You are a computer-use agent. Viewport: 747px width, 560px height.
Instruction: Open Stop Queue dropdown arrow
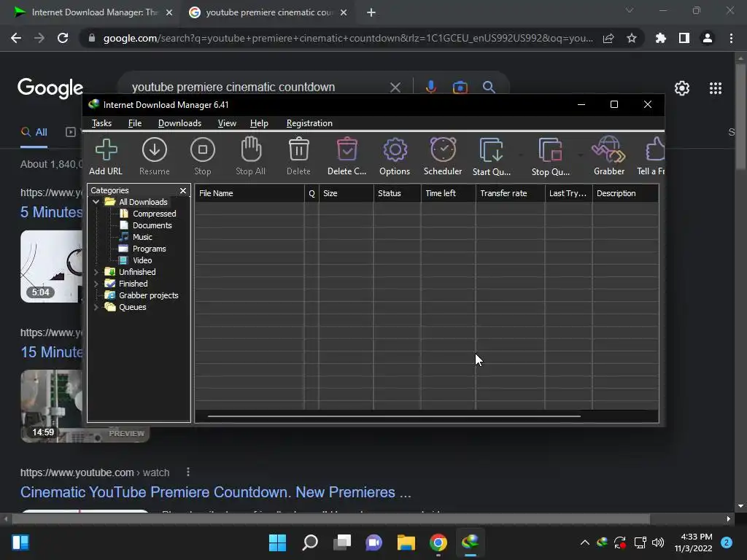tap(580, 155)
